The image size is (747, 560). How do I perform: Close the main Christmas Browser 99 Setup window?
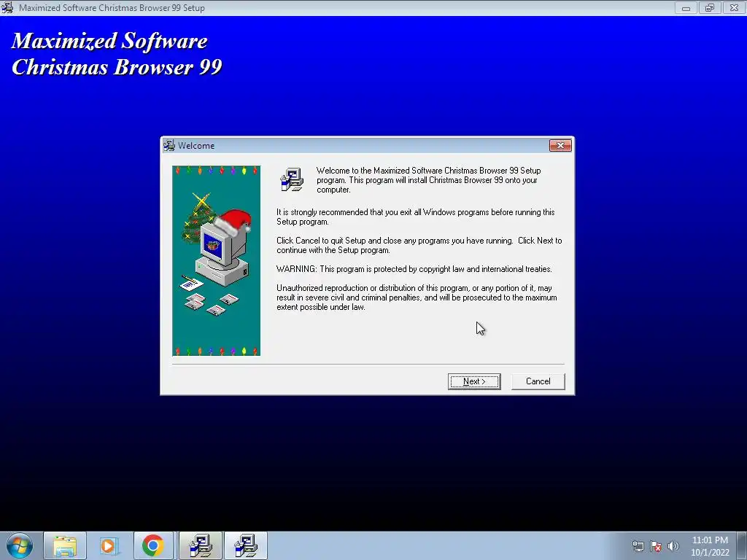click(x=734, y=7)
